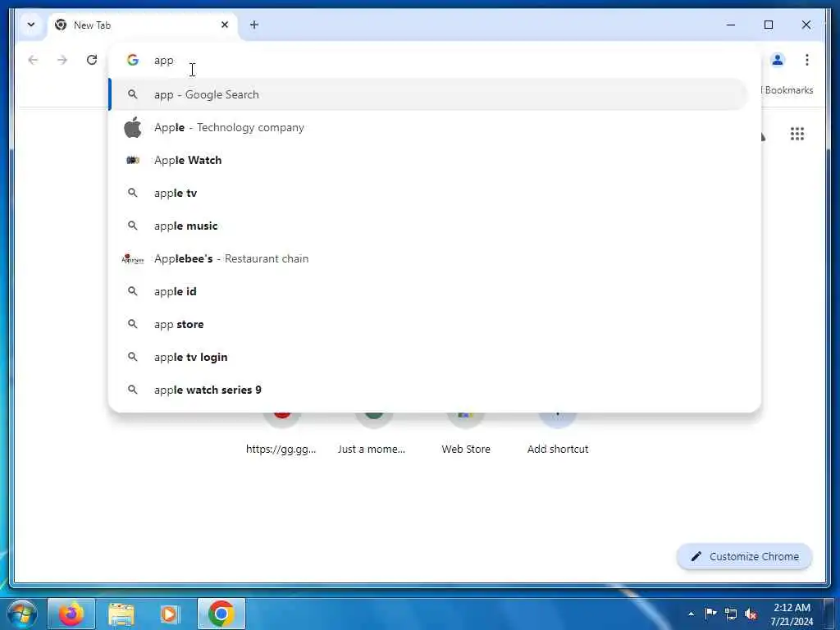Show hidden system tray icons
This screenshot has height=630, width=840.
point(691,614)
